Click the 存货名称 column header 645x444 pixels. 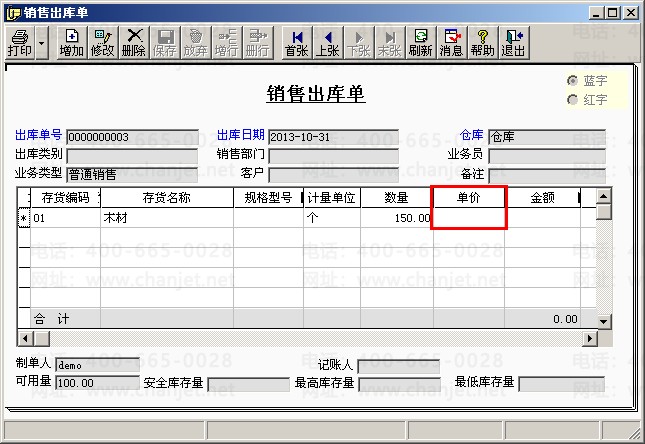tap(167, 198)
